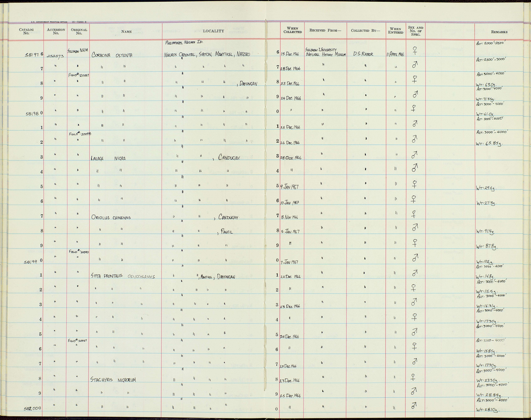Select the collection date "8 Nov 1966"

[x=290, y=217]
